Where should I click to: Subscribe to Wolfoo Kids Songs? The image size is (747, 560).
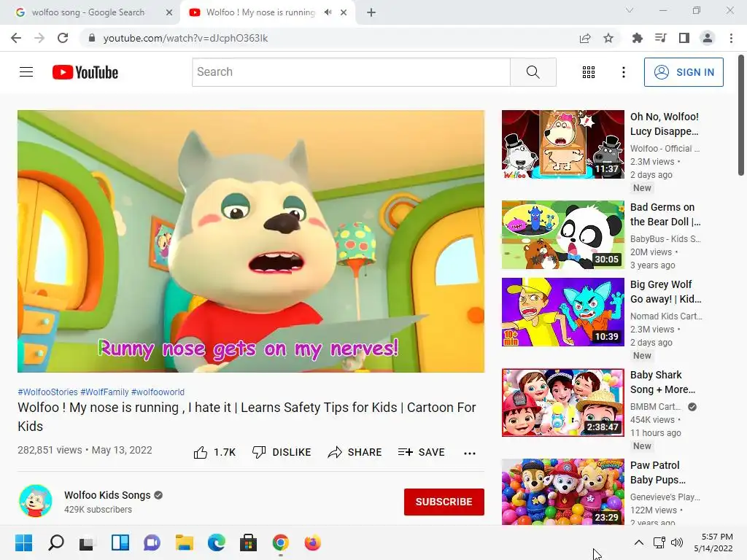[x=444, y=502]
